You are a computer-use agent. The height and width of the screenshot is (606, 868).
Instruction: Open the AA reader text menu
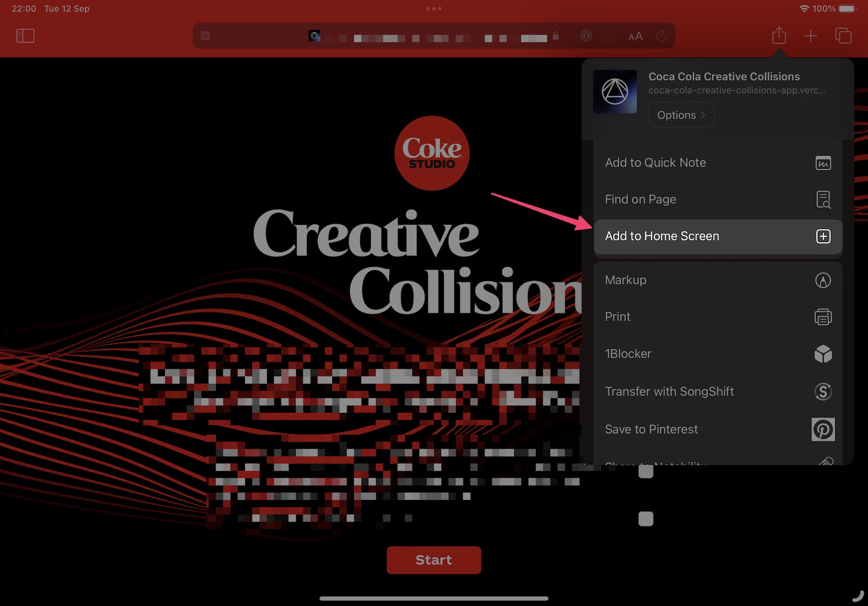pyautogui.click(x=635, y=36)
